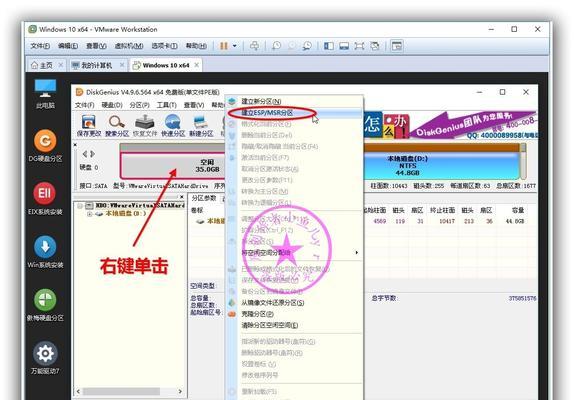Launch 傲梅硬盘分区 desktop shortcut
This screenshot has width=574, height=400.
(45, 305)
